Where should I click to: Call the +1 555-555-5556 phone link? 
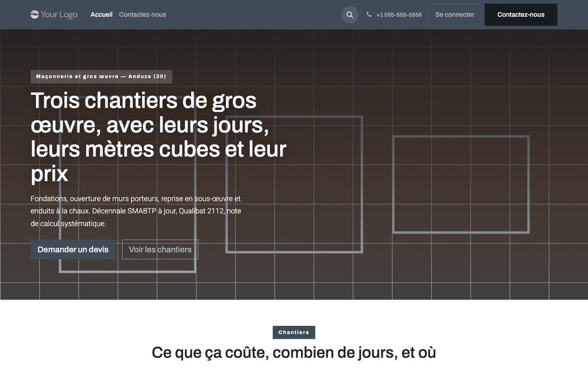click(x=399, y=14)
